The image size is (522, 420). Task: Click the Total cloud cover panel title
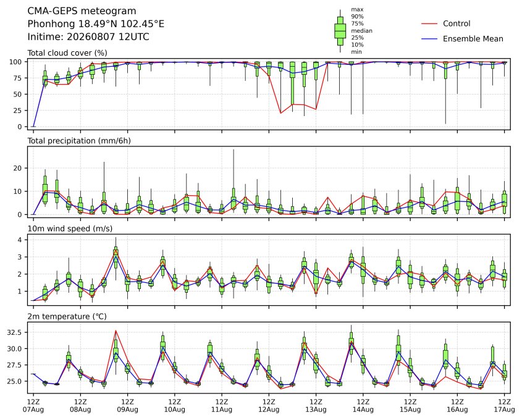click(67, 53)
